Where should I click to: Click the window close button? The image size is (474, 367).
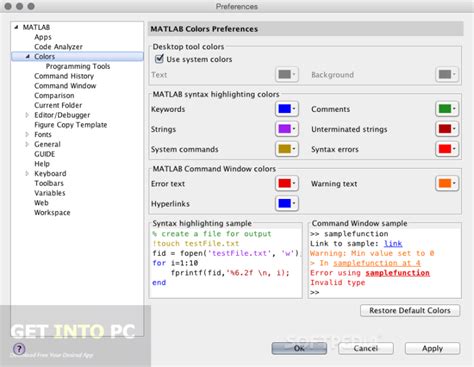pyautogui.click(x=8, y=6)
